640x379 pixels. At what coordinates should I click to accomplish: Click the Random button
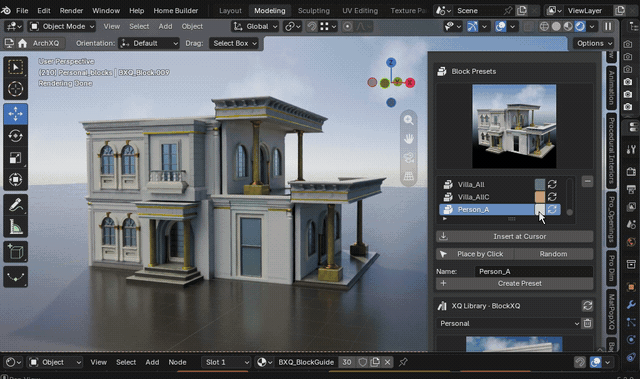click(553, 254)
